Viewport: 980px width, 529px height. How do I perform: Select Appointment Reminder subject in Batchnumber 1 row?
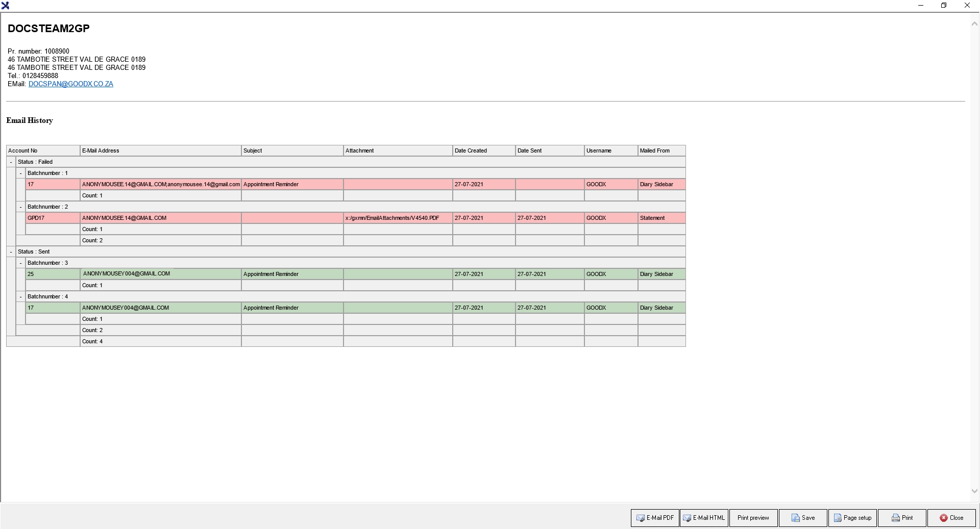tap(292, 184)
